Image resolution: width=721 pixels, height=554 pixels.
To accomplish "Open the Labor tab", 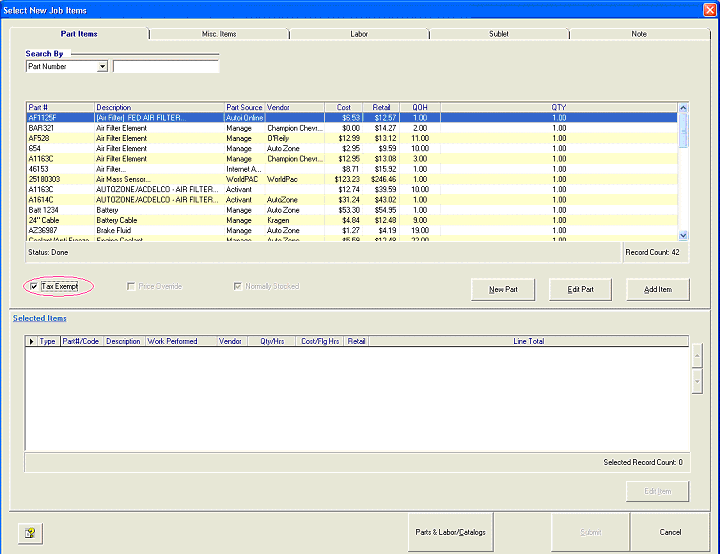I will 359,34.
